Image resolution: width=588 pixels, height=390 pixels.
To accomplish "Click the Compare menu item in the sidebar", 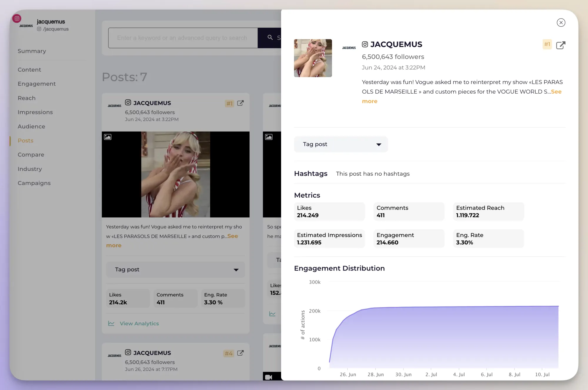I will pyautogui.click(x=31, y=154).
